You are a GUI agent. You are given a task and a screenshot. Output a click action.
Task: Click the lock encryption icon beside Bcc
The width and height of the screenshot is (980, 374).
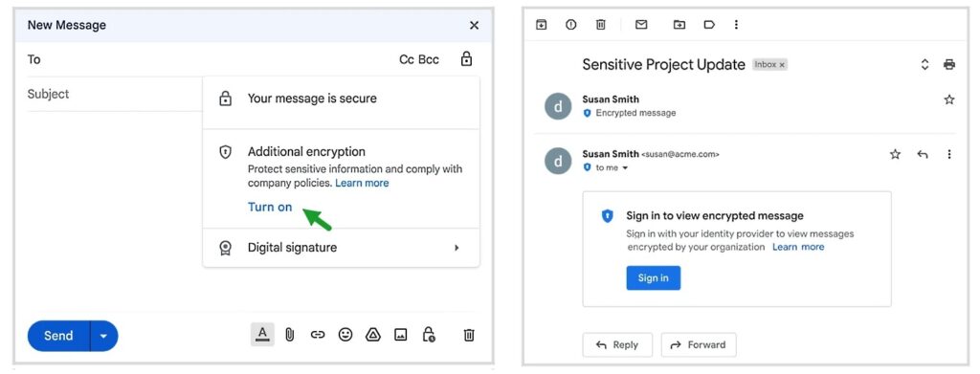tap(466, 59)
